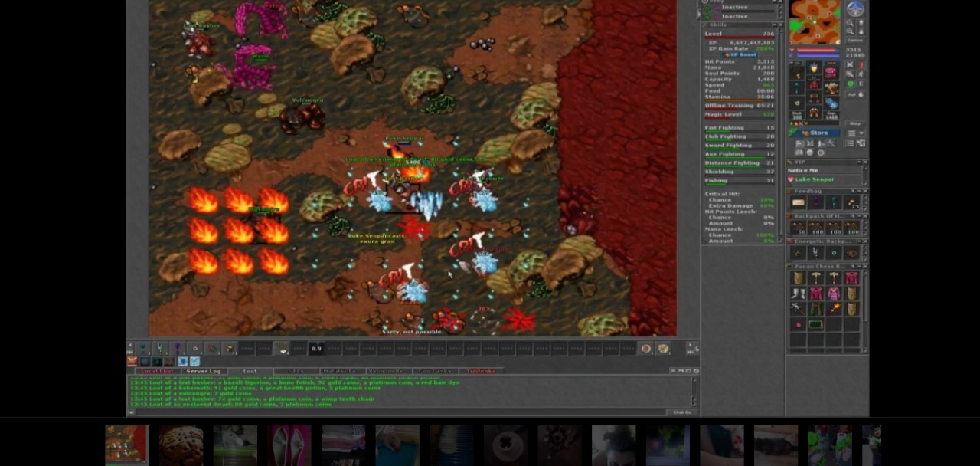Open the NPCs chat tab

tap(296, 371)
